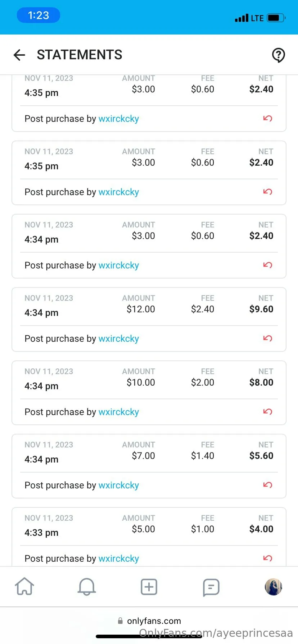298x644 pixels.
Task: Tap the battery icon in status bar
Action: click(276, 18)
